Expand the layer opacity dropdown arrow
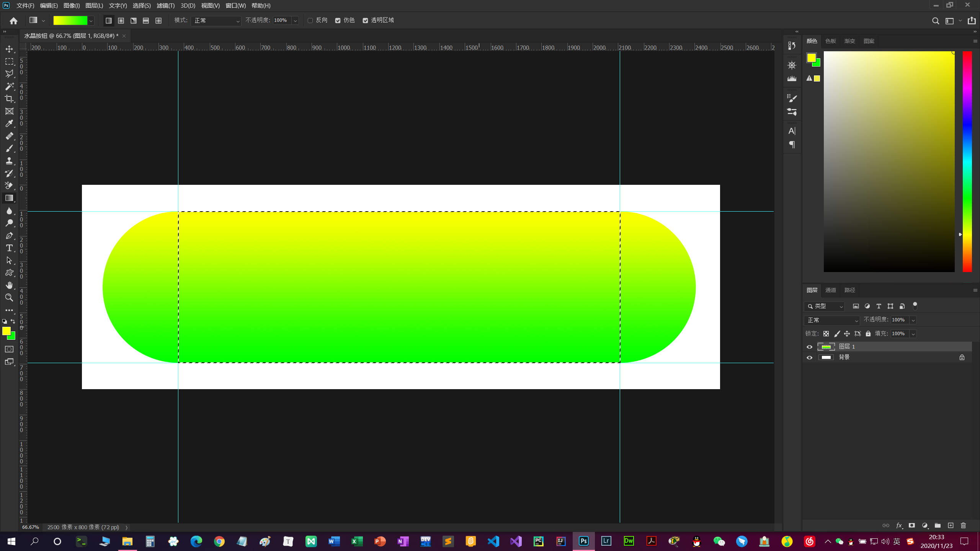Viewport: 980px width, 551px height. point(913,320)
